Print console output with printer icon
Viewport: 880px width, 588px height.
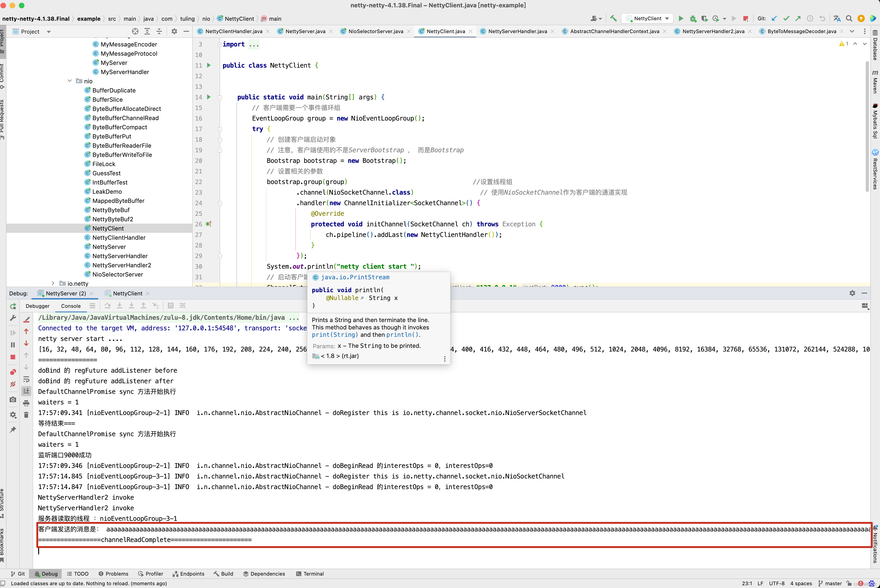click(x=26, y=403)
